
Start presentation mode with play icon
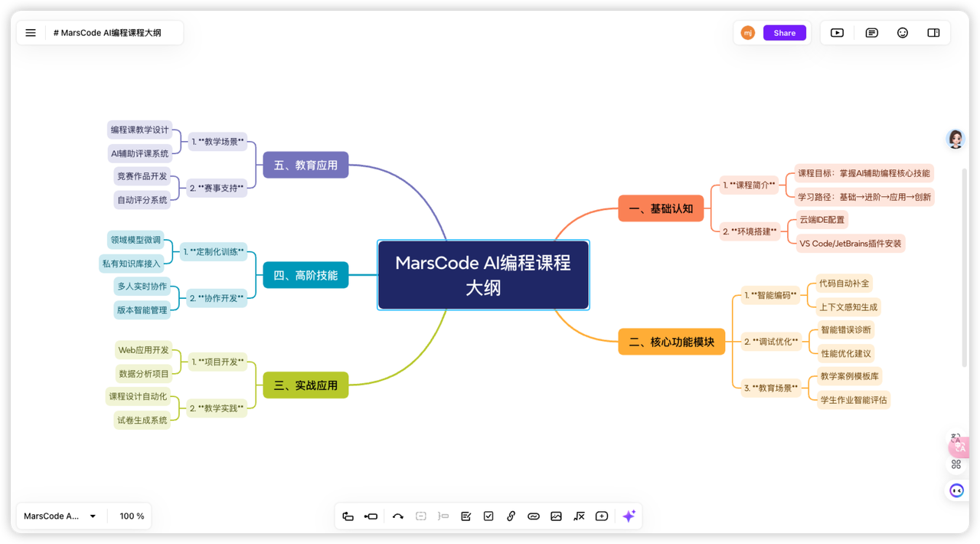(837, 33)
